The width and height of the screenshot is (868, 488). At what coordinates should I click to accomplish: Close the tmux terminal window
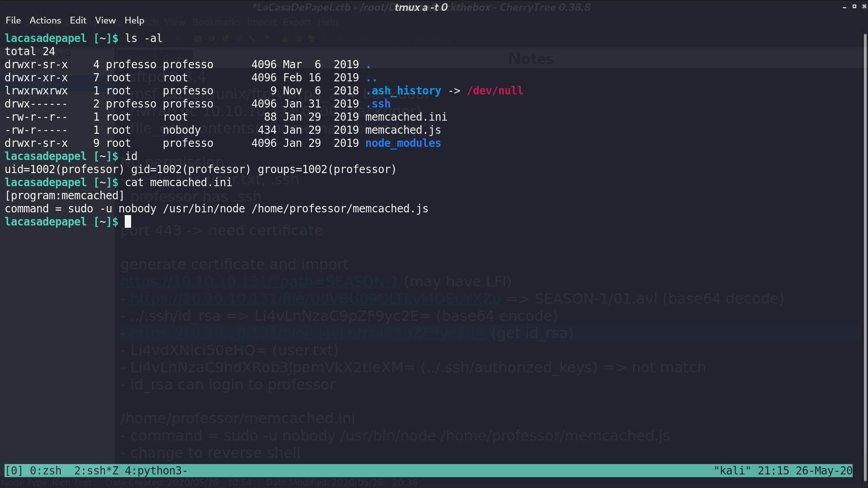(864, 6)
